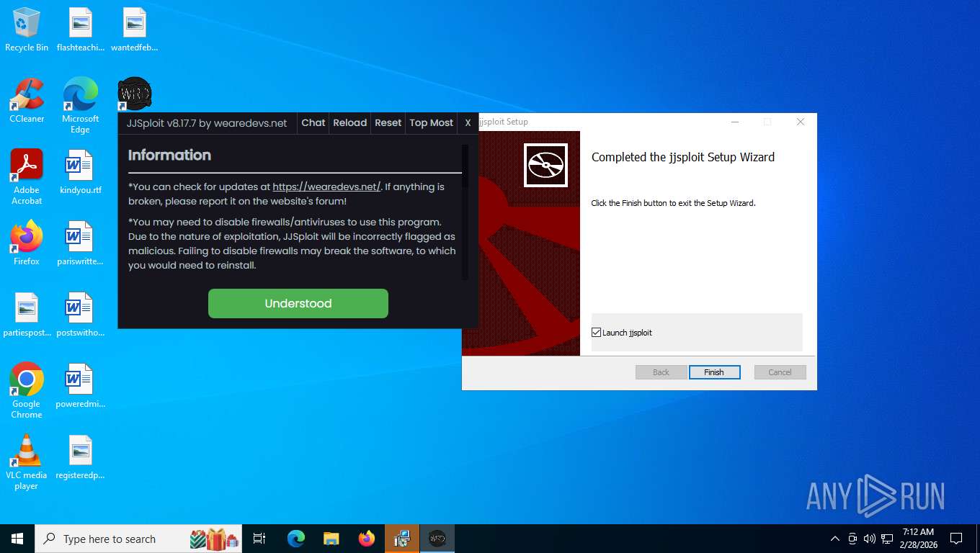
Task: Launch the Firefox desktop shortcut
Action: [x=27, y=243]
